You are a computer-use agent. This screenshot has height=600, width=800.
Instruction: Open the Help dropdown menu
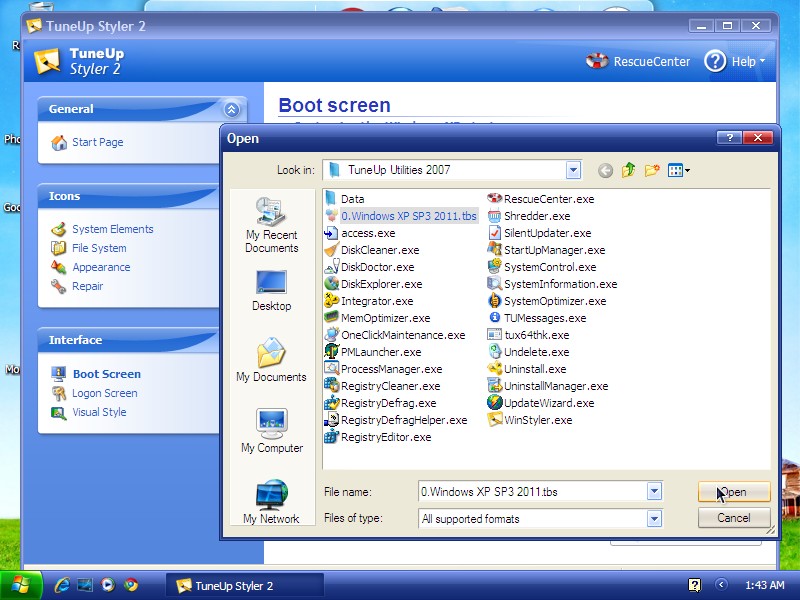(x=735, y=61)
